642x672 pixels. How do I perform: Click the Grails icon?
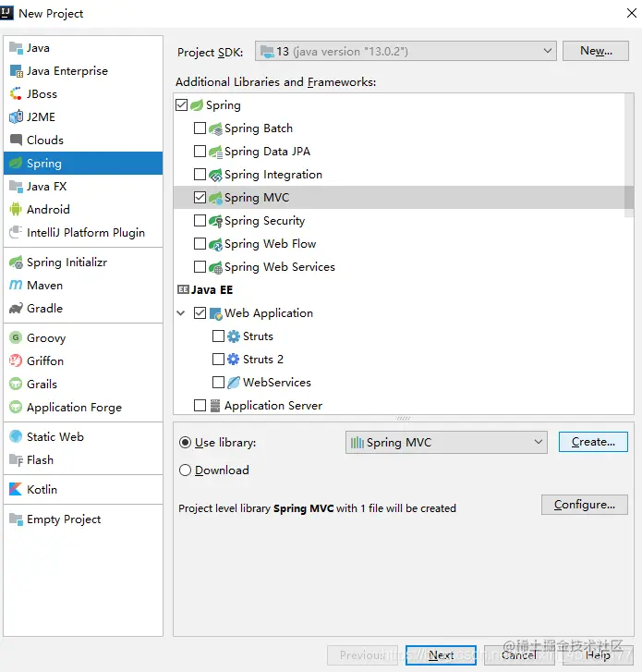pyautogui.click(x=16, y=384)
